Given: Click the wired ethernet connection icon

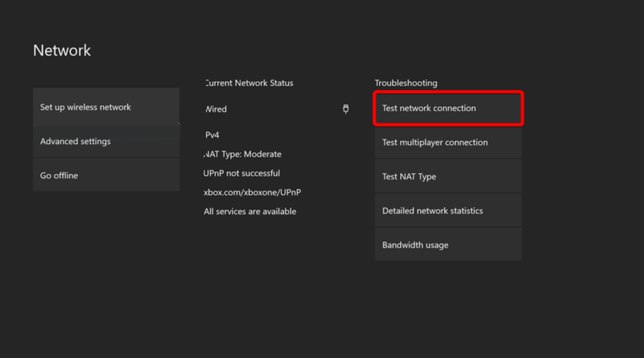Looking at the screenshot, I should [346, 109].
